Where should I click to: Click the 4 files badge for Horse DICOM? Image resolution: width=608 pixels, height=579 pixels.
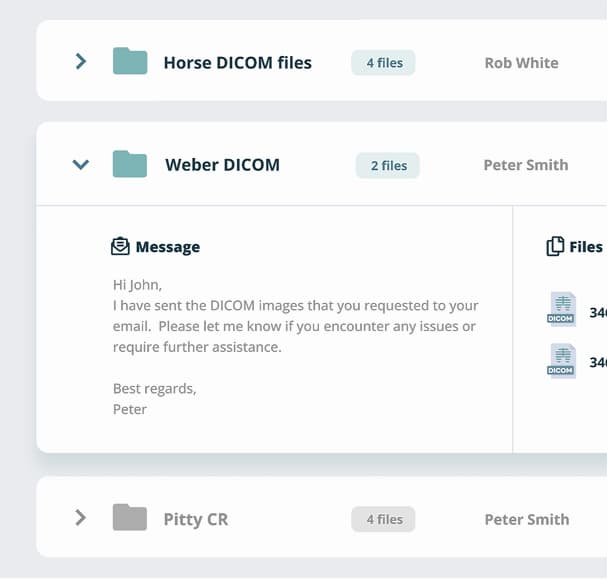coord(383,63)
